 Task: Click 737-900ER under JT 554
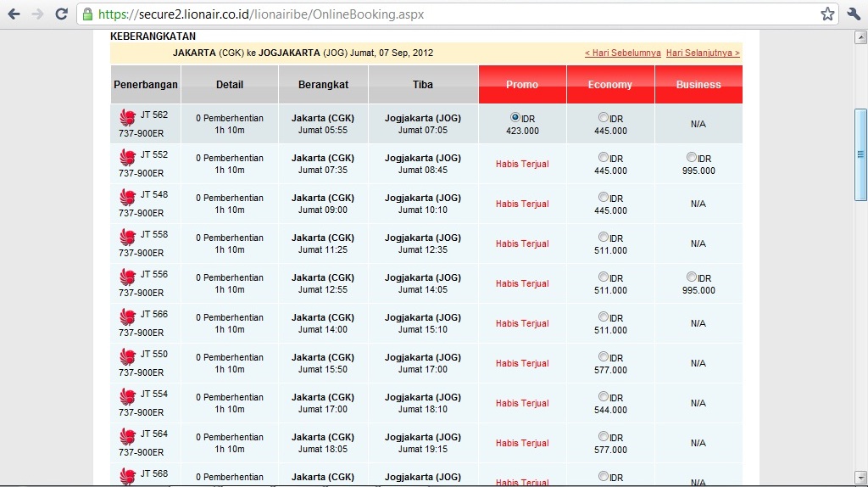[x=142, y=412]
